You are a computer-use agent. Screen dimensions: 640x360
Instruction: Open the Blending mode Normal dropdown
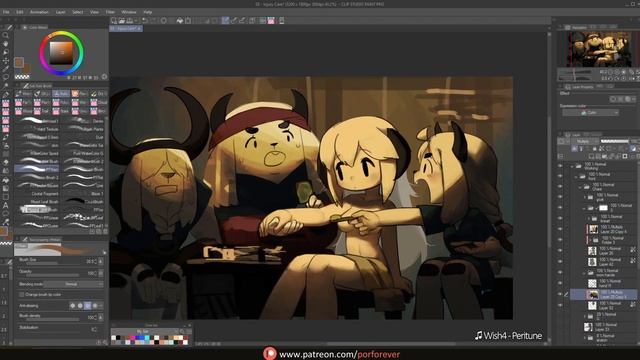(73, 284)
